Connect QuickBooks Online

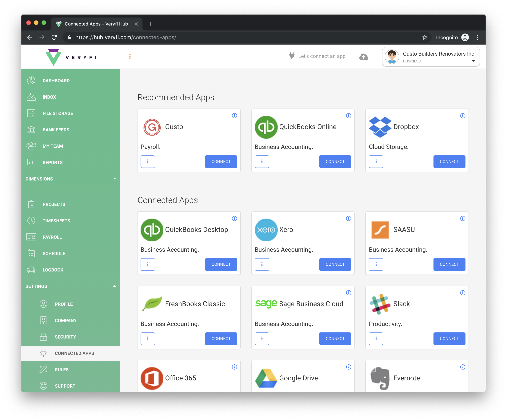point(335,161)
